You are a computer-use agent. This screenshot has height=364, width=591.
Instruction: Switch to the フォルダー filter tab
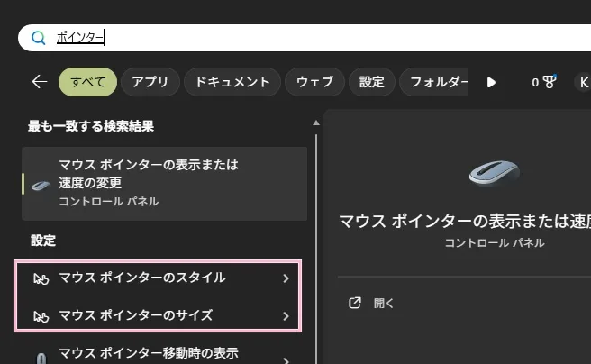[434, 82]
